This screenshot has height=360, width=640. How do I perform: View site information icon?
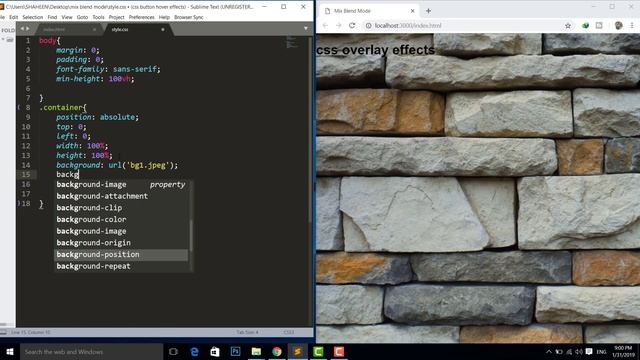point(368,25)
